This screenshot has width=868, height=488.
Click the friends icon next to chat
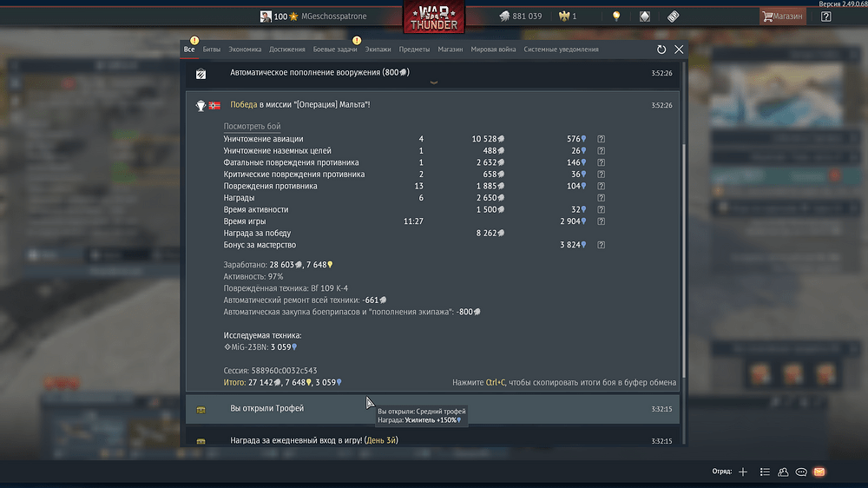click(783, 472)
